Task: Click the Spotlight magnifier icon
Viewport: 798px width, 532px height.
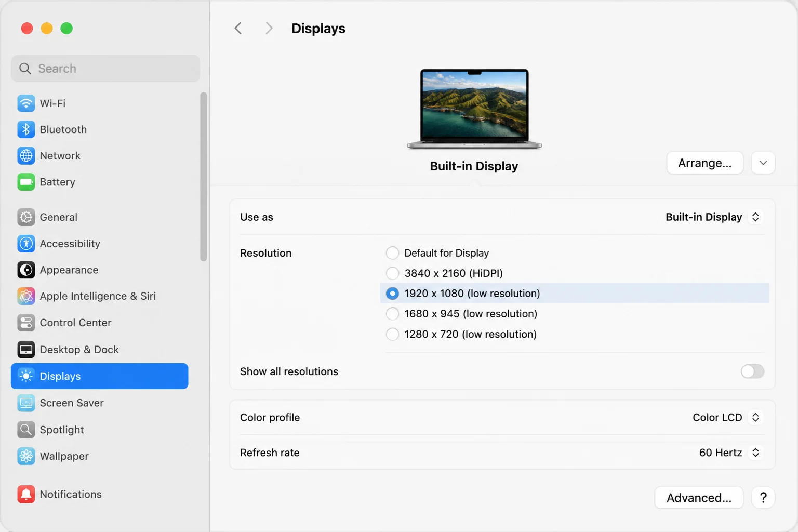Action: coord(26,430)
